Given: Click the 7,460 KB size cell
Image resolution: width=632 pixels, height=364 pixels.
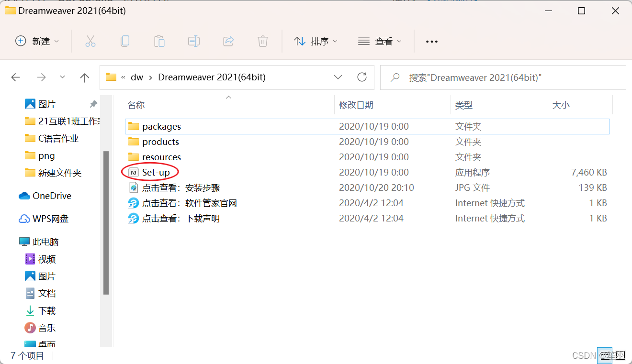Looking at the screenshot, I should pyautogui.click(x=589, y=172).
